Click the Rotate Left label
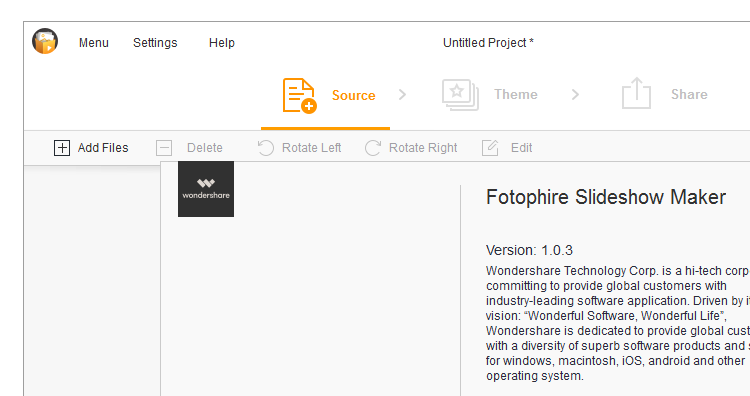 pos(311,148)
